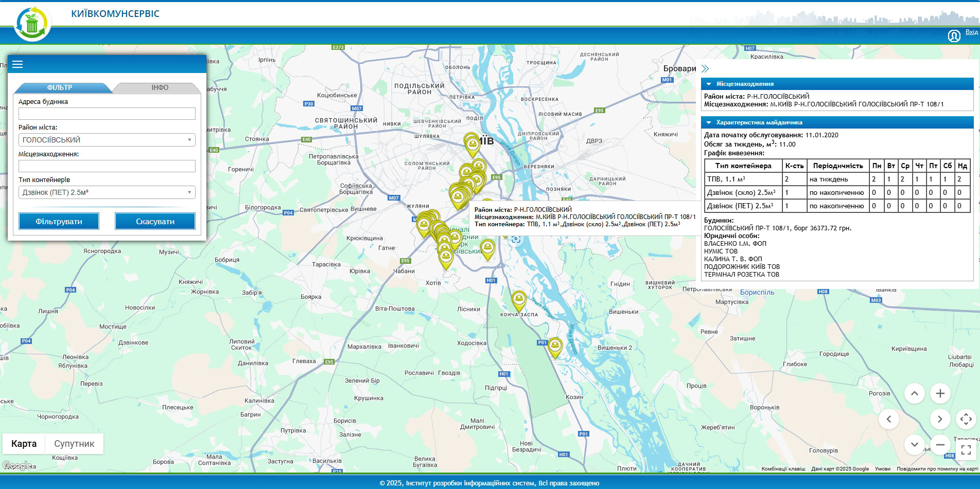
Task: Switch map to Карта view
Action: 24,444
